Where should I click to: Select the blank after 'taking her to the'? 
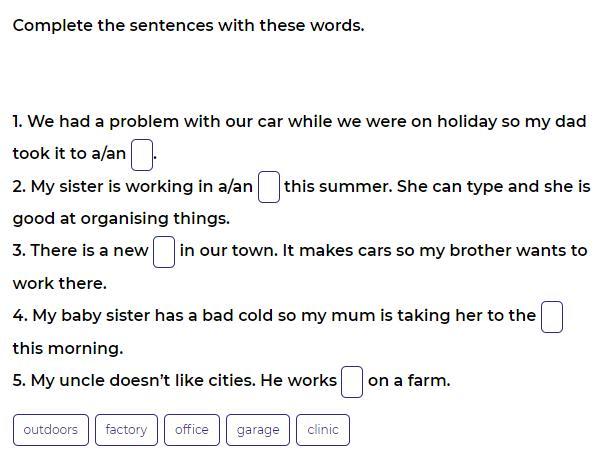tap(552, 317)
